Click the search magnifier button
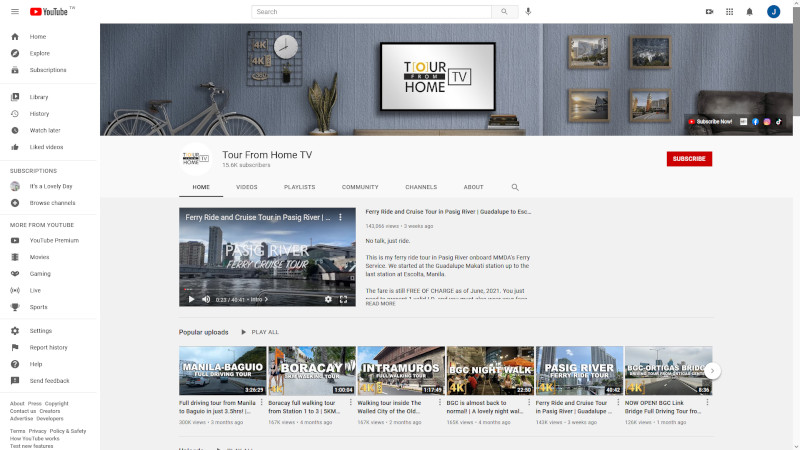The width and height of the screenshot is (800, 450). [x=504, y=12]
